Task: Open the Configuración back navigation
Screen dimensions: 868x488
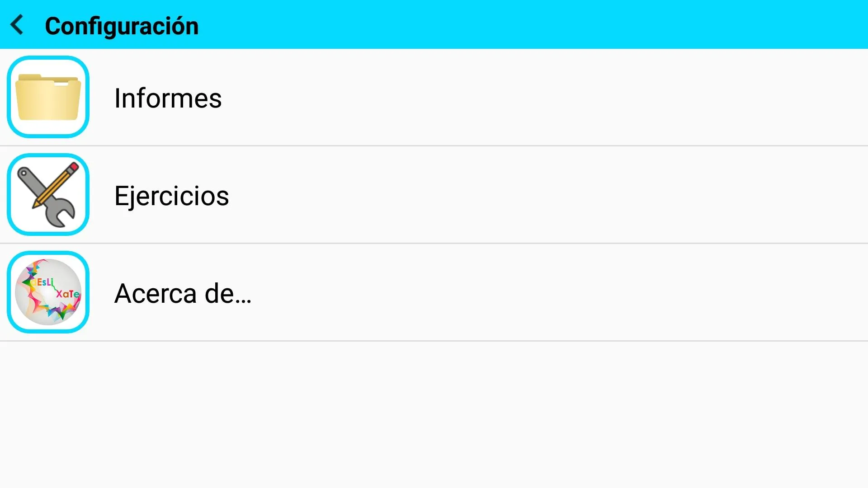Action: 16,24
